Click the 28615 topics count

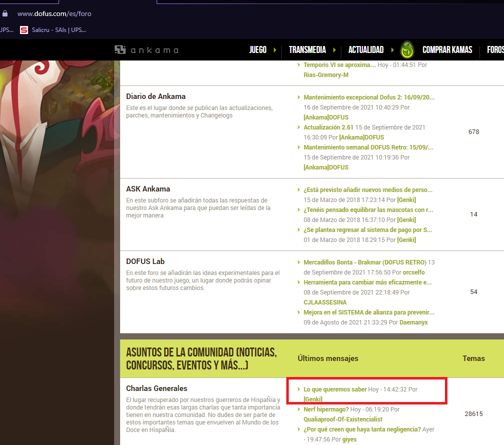pos(474,414)
